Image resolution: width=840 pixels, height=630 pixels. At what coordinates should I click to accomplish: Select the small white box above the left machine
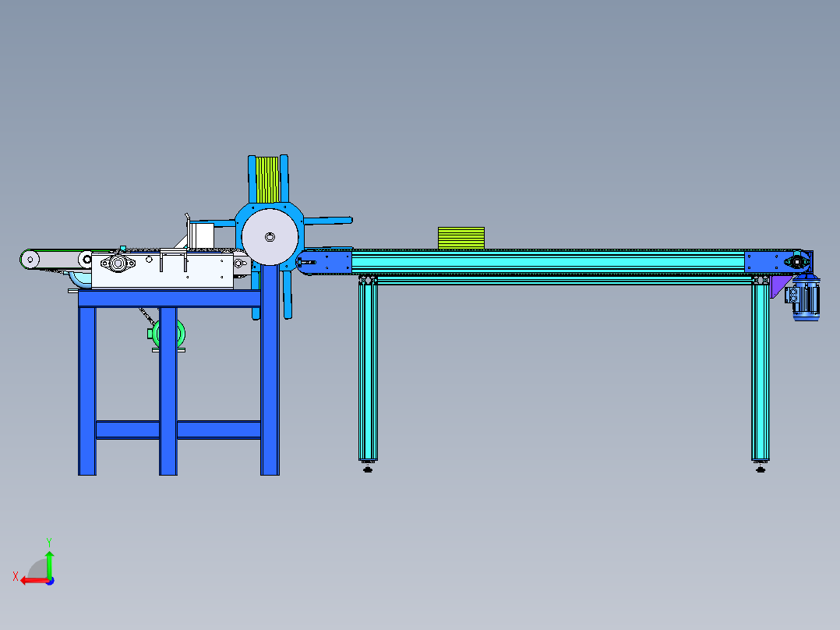pyautogui.click(x=203, y=235)
